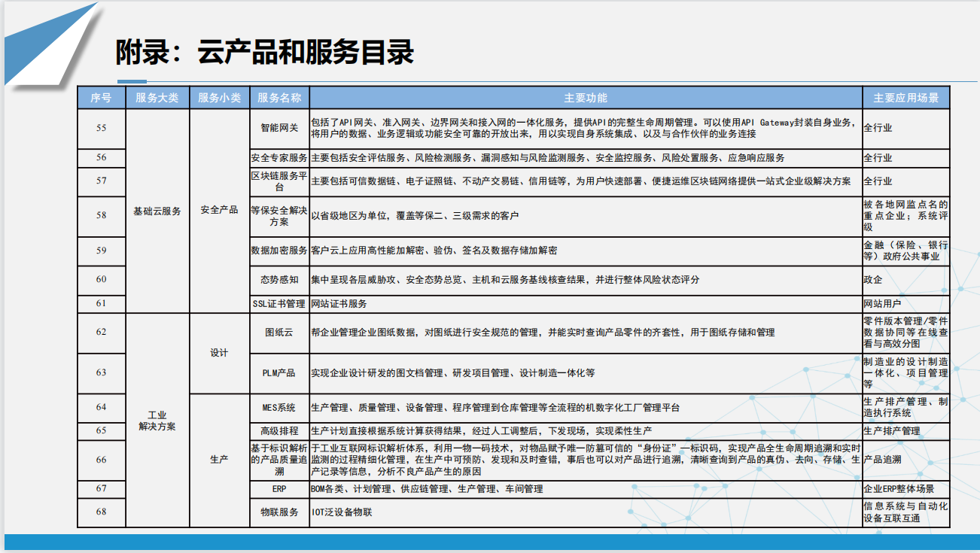Screen dimensions: 980x553
Task: Select the 服务大类 column header
Action: (157, 98)
